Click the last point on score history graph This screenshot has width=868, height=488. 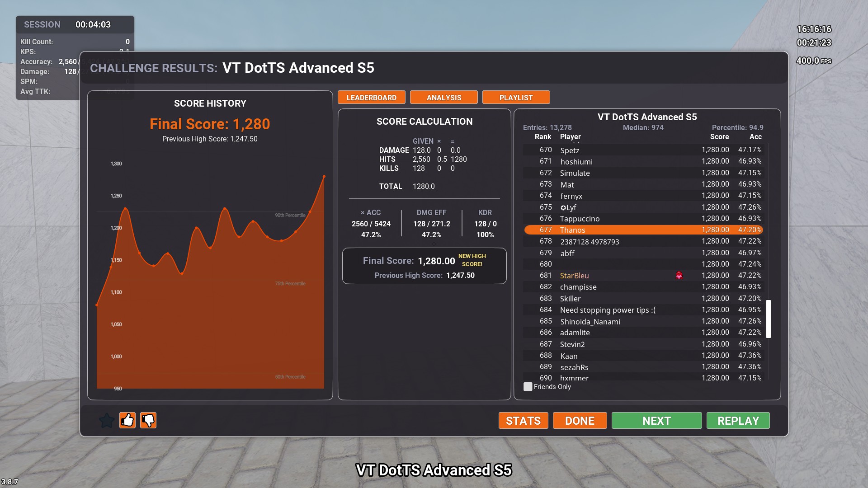pyautogui.click(x=324, y=177)
